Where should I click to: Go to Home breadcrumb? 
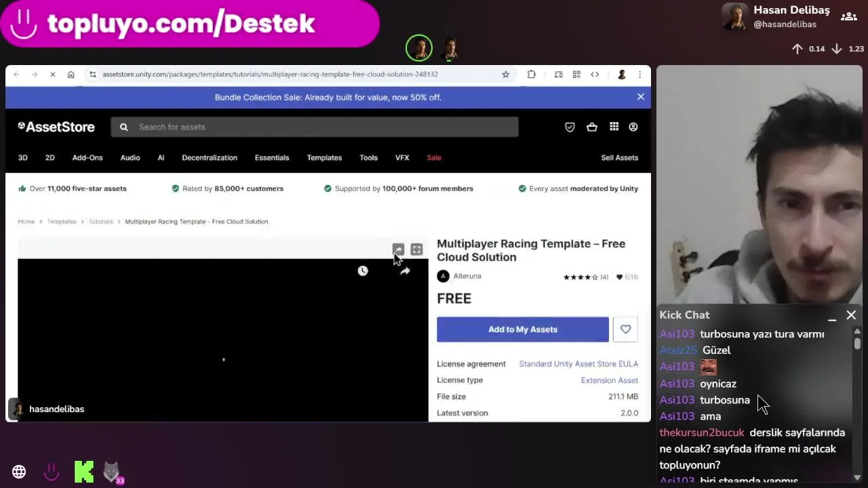click(x=26, y=222)
